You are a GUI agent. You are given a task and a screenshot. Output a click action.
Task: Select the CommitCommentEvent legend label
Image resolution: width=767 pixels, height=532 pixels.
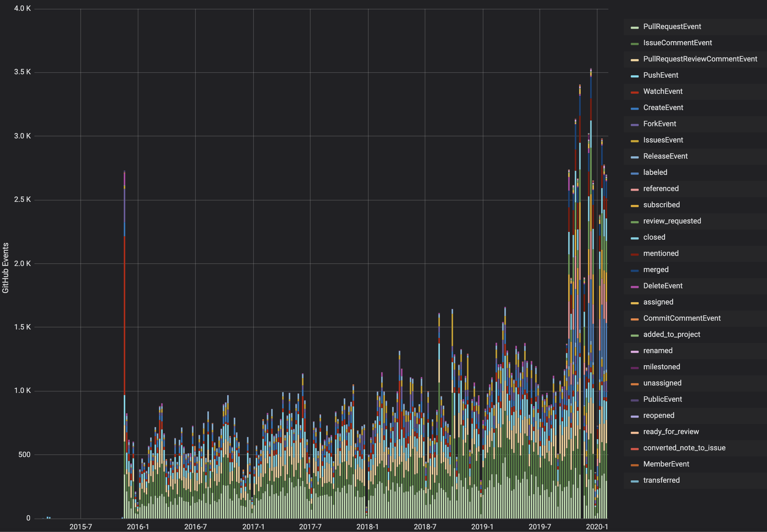click(682, 318)
